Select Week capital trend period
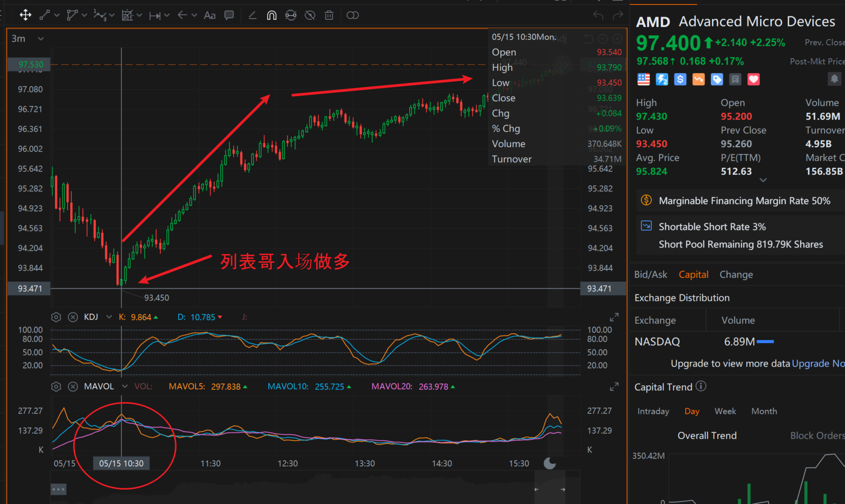This screenshot has width=845, height=504. [x=725, y=411]
